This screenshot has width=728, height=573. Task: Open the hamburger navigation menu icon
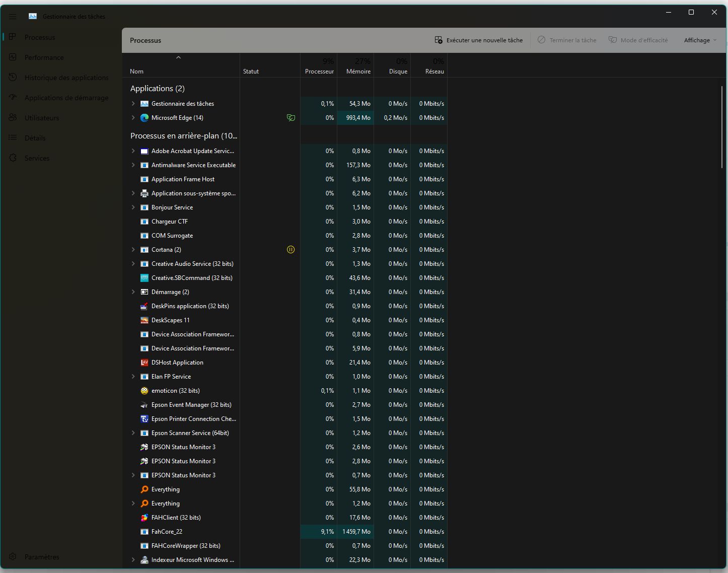[x=13, y=16]
